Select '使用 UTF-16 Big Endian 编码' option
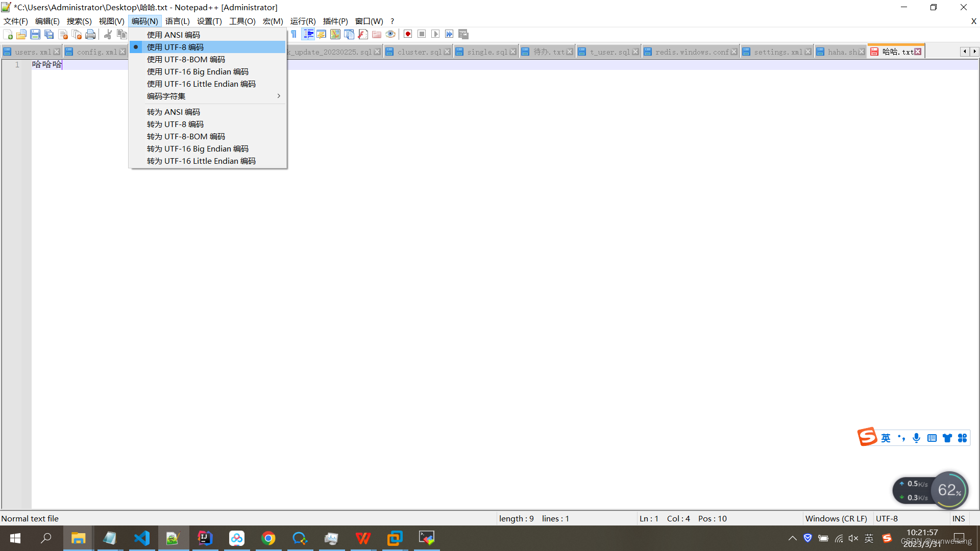 click(x=207, y=71)
